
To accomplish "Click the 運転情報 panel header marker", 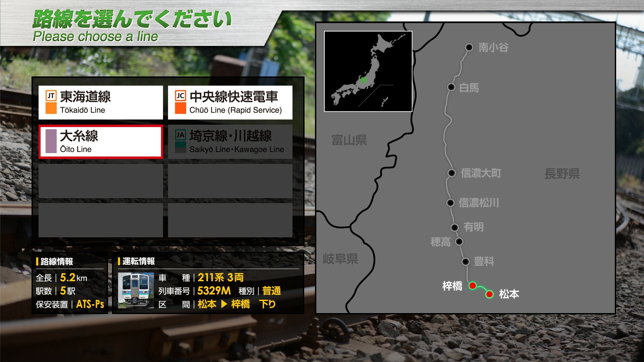I will 120,260.
